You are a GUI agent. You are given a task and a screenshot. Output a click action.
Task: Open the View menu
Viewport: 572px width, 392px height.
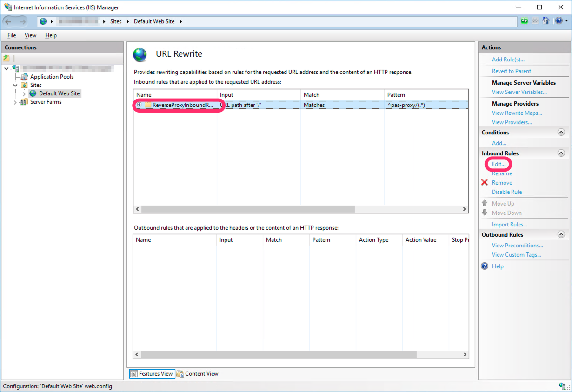tap(30, 35)
